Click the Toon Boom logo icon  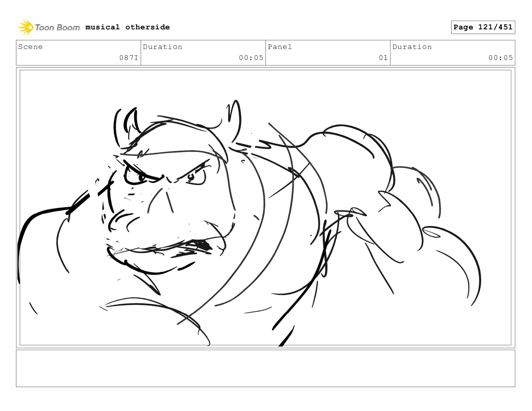[x=25, y=27]
